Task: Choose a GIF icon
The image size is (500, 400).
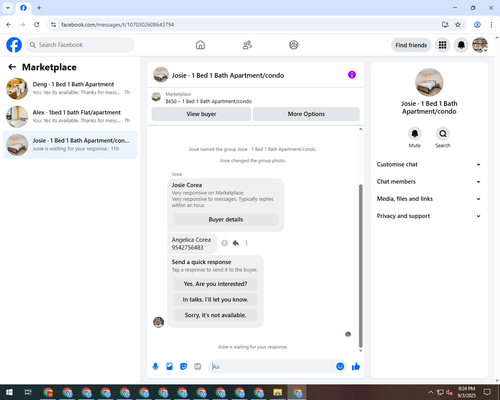Action: click(x=197, y=367)
